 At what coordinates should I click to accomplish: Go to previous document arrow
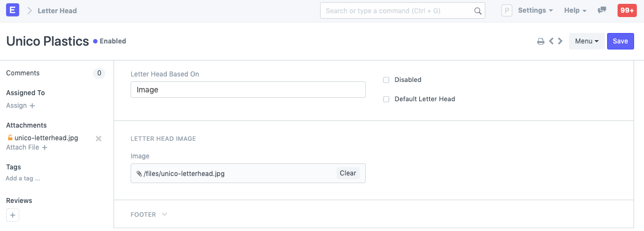(551, 41)
